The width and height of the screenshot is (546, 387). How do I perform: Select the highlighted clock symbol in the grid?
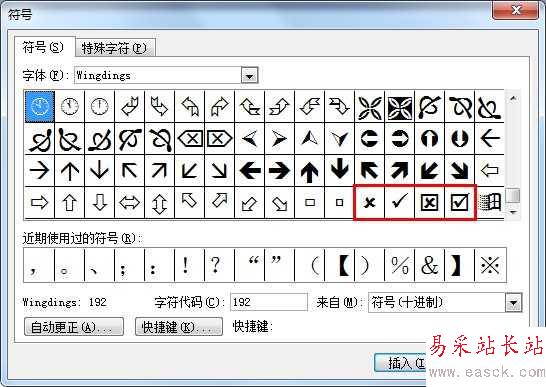(x=40, y=106)
